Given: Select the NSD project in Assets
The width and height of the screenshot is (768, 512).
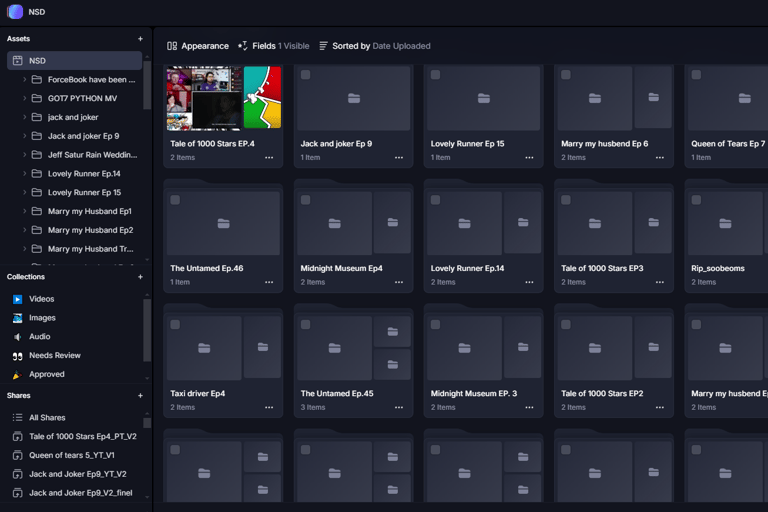Looking at the screenshot, I should pyautogui.click(x=74, y=61).
